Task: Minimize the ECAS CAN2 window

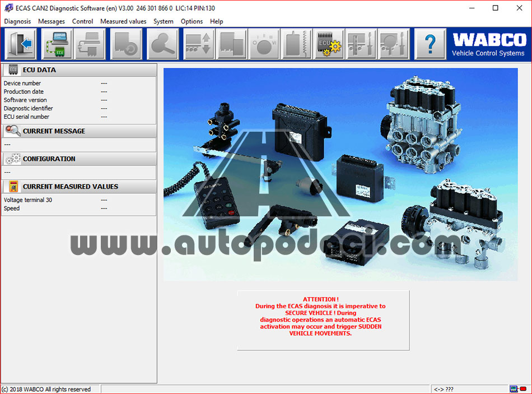Action: click(x=472, y=8)
